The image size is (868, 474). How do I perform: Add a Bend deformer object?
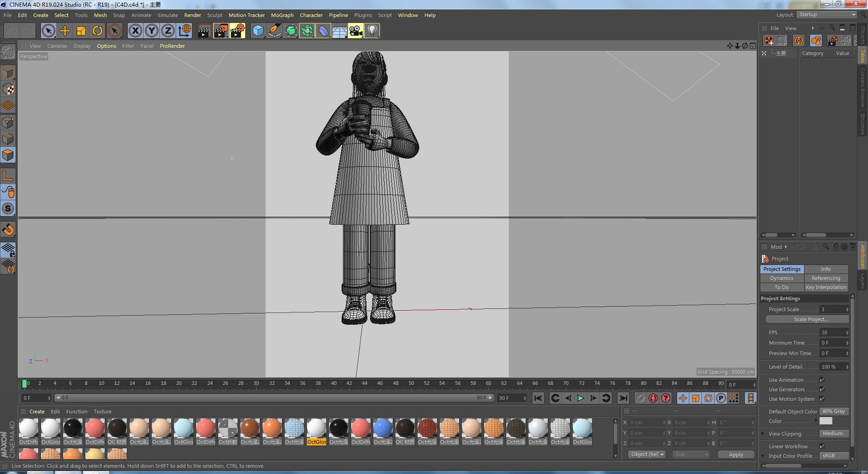(323, 31)
